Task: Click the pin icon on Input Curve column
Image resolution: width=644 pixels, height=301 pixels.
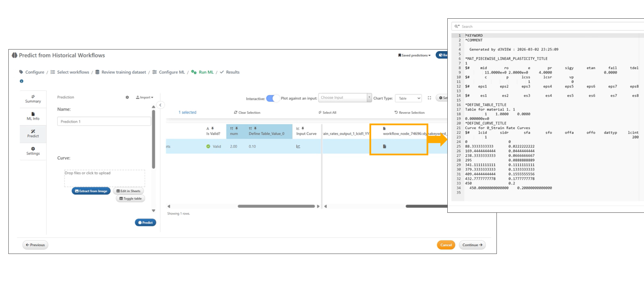Action: (x=303, y=128)
